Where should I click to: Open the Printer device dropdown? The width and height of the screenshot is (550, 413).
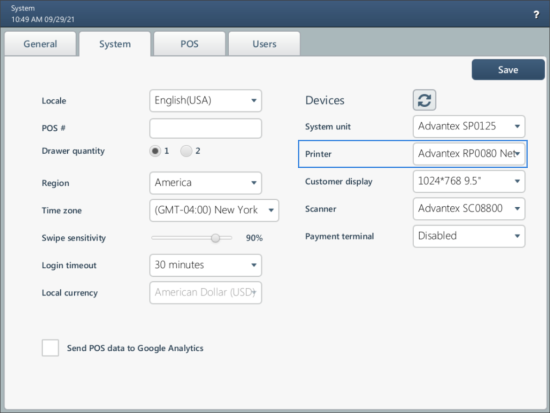pyautogui.click(x=469, y=154)
